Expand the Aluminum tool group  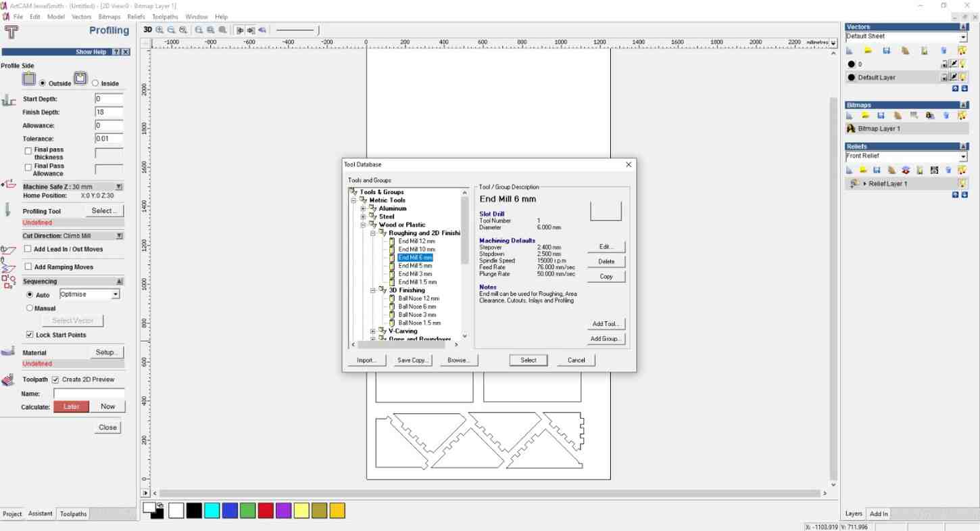tap(363, 208)
